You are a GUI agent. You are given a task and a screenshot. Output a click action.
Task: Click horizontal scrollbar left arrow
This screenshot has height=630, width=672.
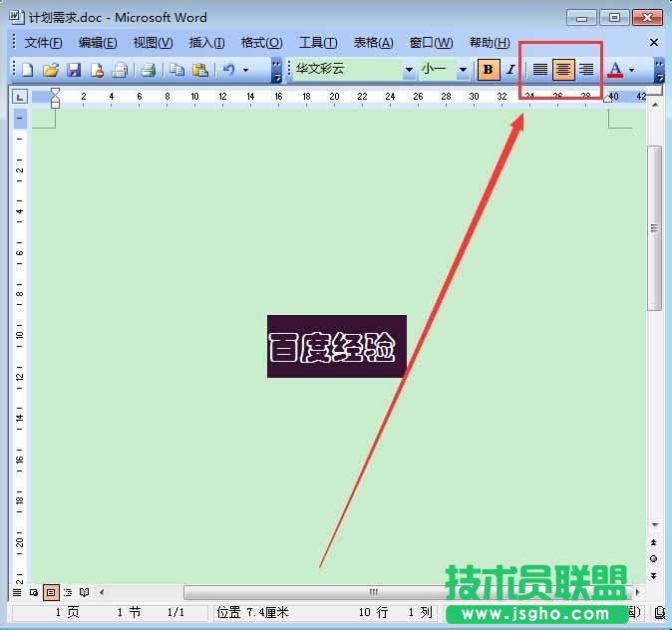(x=102, y=593)
